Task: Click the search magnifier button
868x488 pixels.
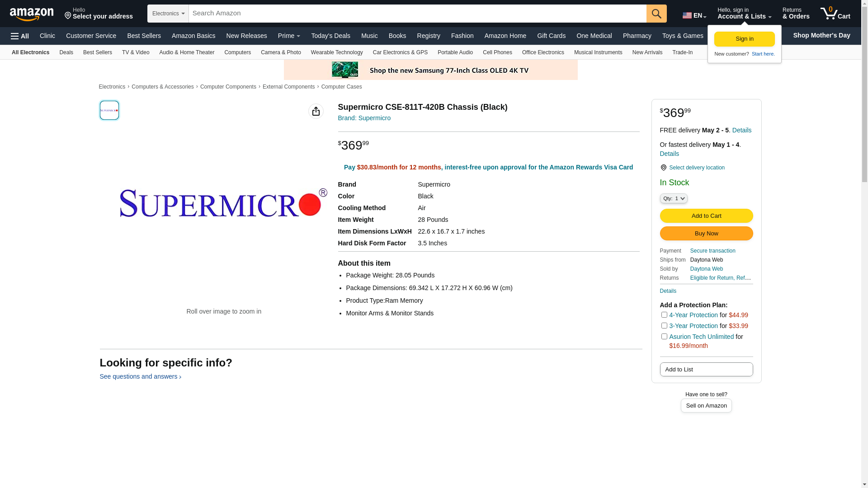Action: pyautogui.click(x=656, y=14)
